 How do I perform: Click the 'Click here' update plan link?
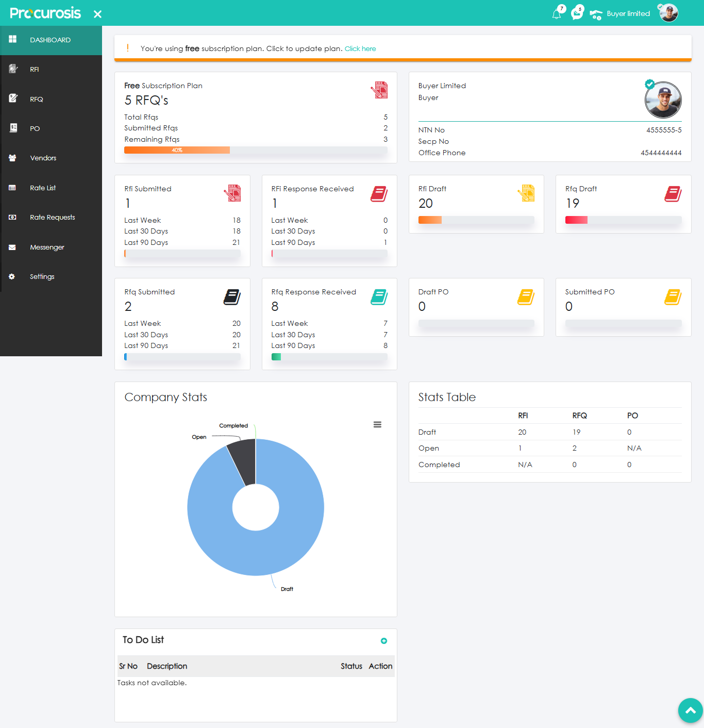coord(360,49)
